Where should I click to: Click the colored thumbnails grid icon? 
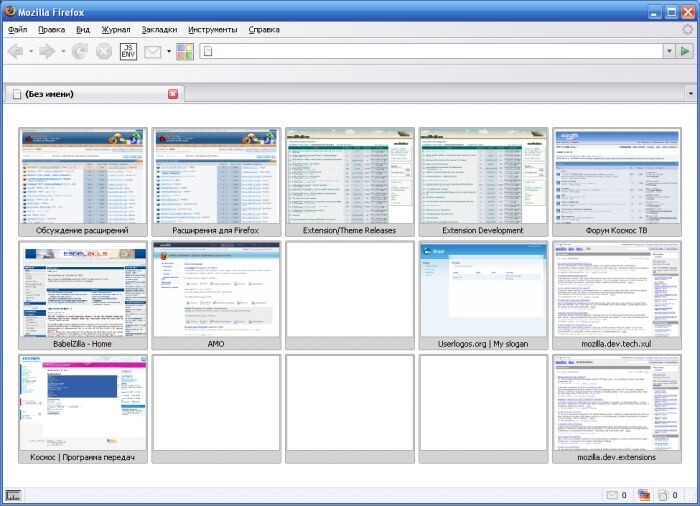coord(185,52)
